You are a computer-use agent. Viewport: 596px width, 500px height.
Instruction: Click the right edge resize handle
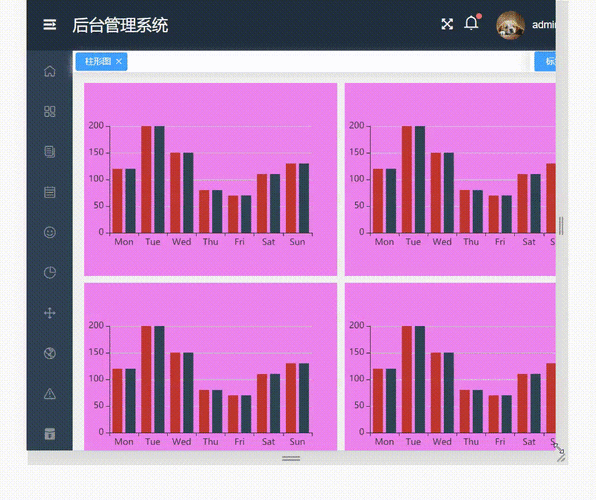coord(561,225)
